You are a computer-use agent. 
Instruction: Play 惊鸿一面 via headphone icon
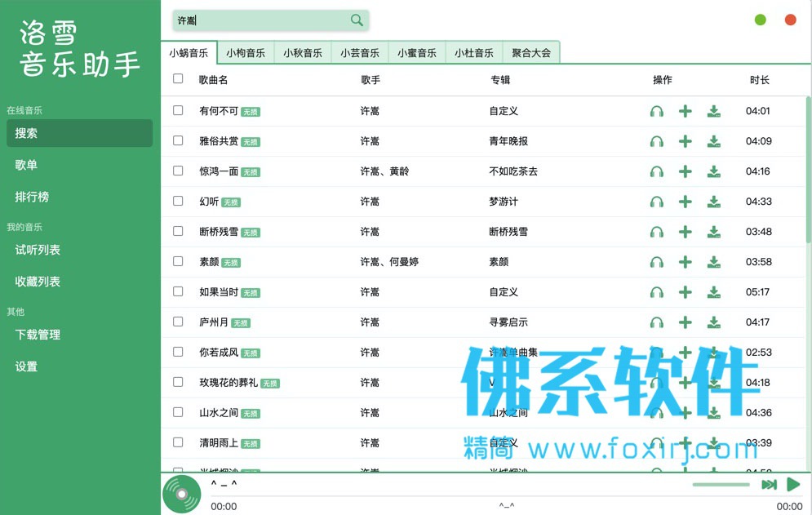[657, 171]
